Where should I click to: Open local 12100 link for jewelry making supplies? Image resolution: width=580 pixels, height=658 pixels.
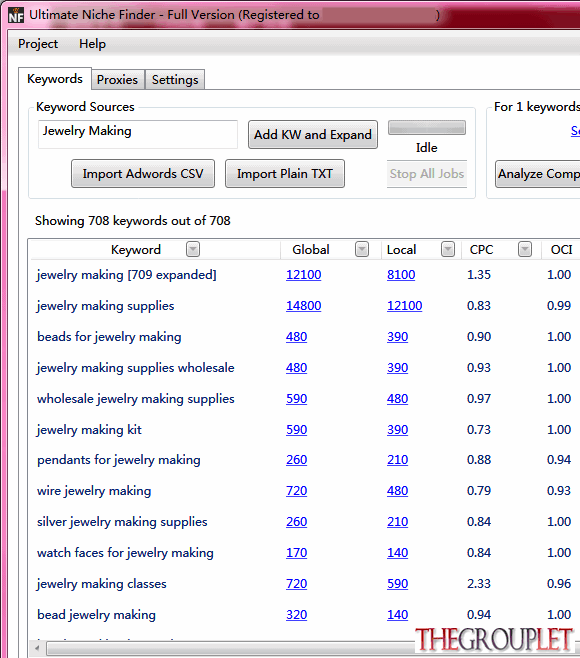point(405,306)
